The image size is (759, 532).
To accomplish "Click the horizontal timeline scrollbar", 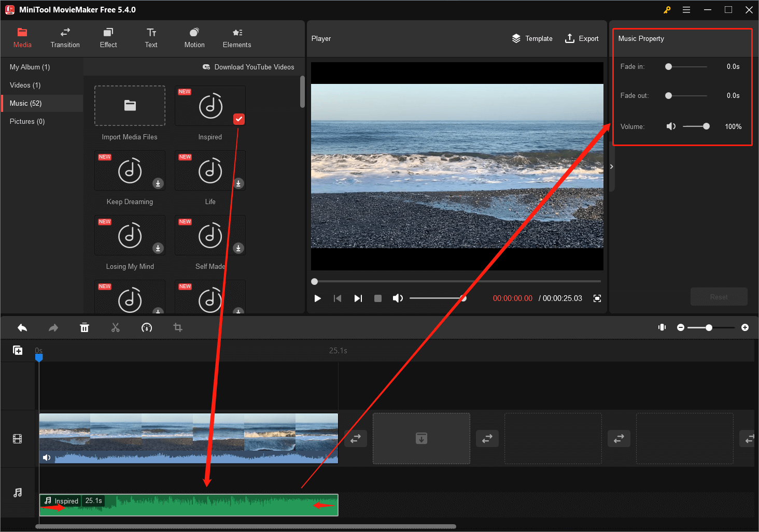I will coord(246,526).
